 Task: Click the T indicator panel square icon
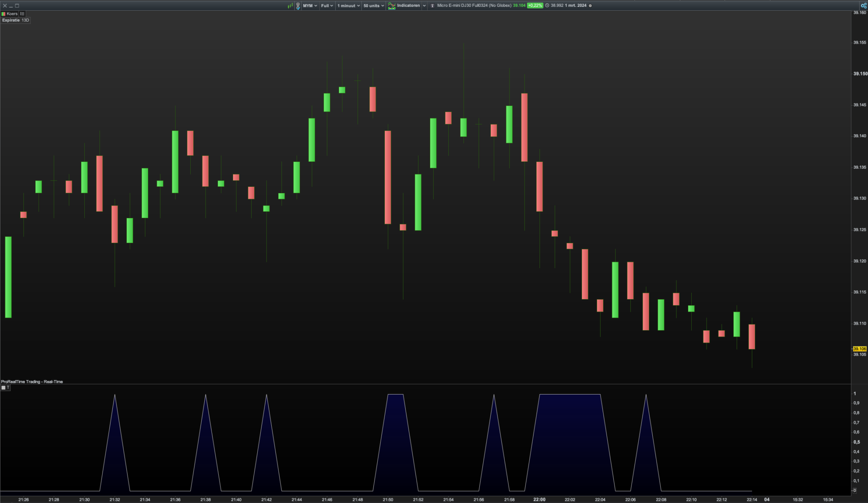tap(4, 387)
